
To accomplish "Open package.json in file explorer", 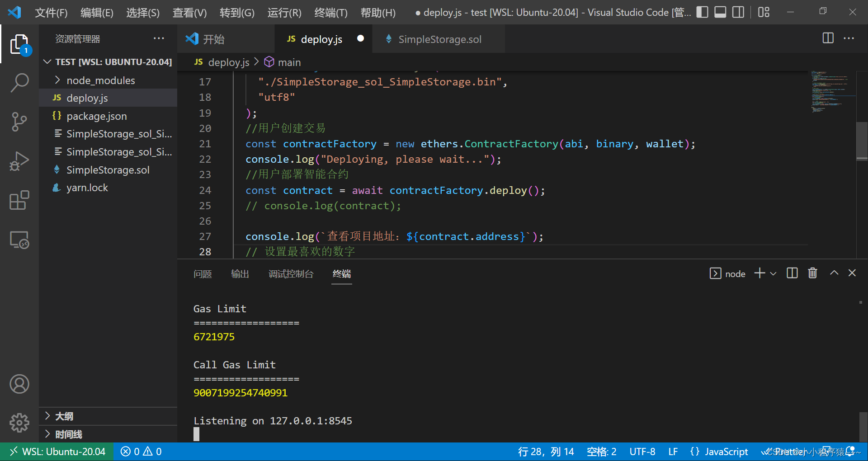I will coord(108,116).
